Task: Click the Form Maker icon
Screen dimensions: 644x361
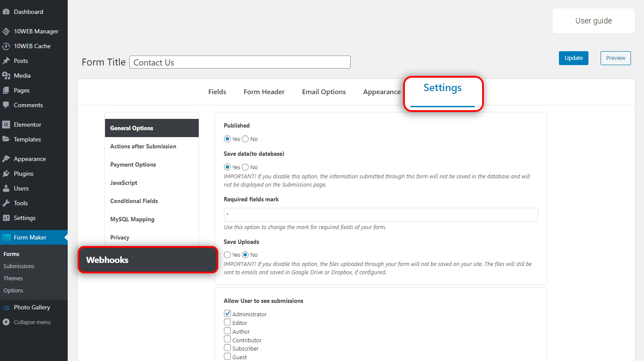Action: pos(6,237)
